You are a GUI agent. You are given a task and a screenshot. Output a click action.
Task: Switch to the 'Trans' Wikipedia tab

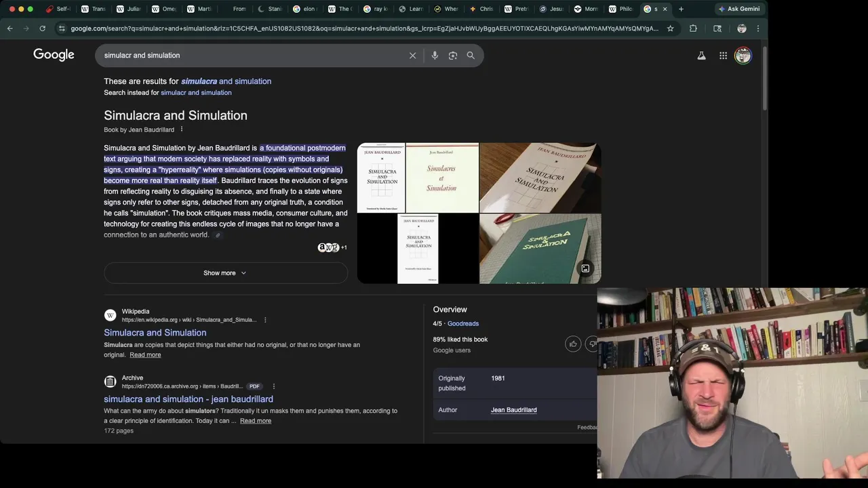[x=93, y=9]
